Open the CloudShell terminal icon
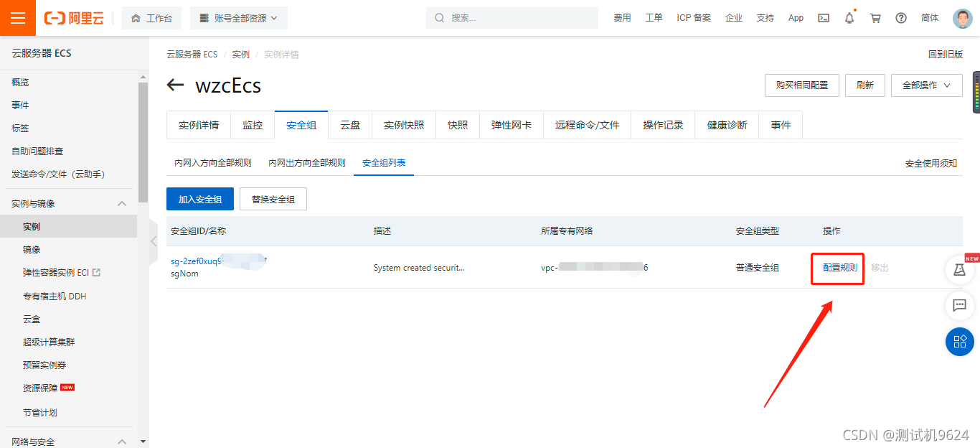The image size is (980, 448). (824, 18)
